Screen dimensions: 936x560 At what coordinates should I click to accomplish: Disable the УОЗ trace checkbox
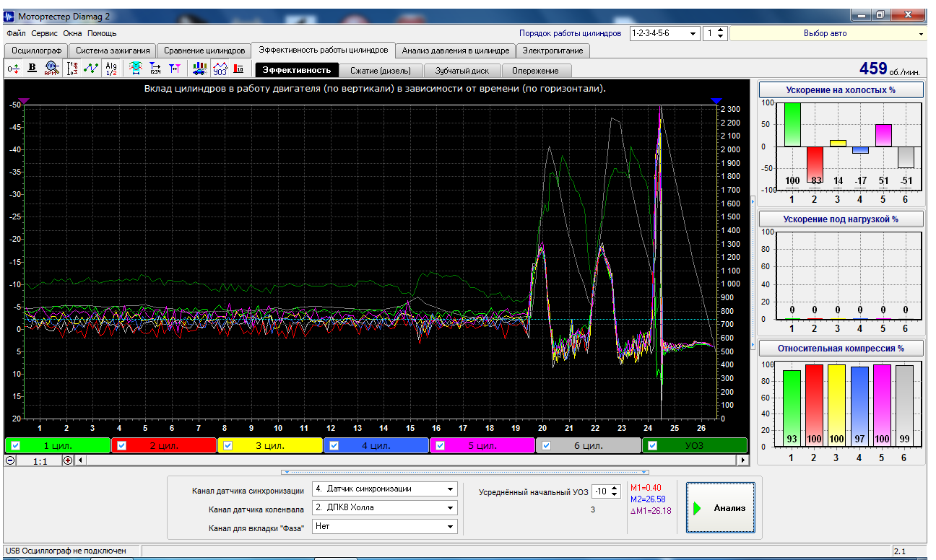coord(652,445)
